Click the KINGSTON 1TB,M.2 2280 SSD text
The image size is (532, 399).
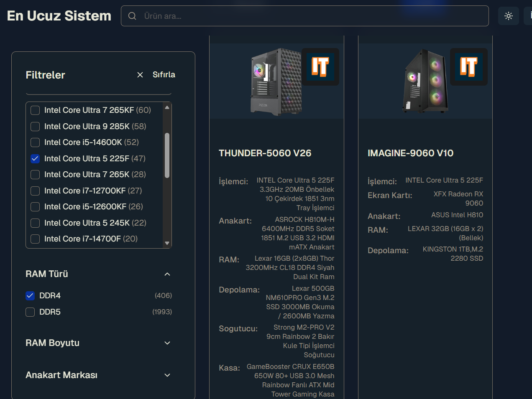(x=453, y=254)
